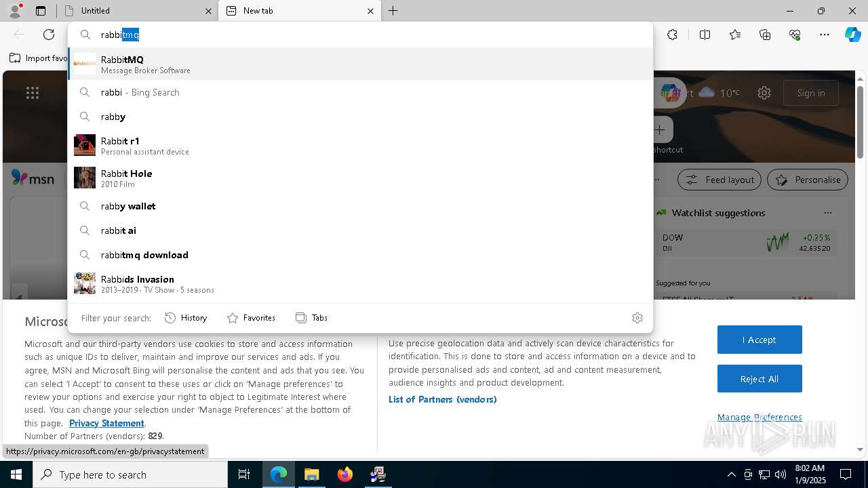Open Task View on taskbar

244,474
